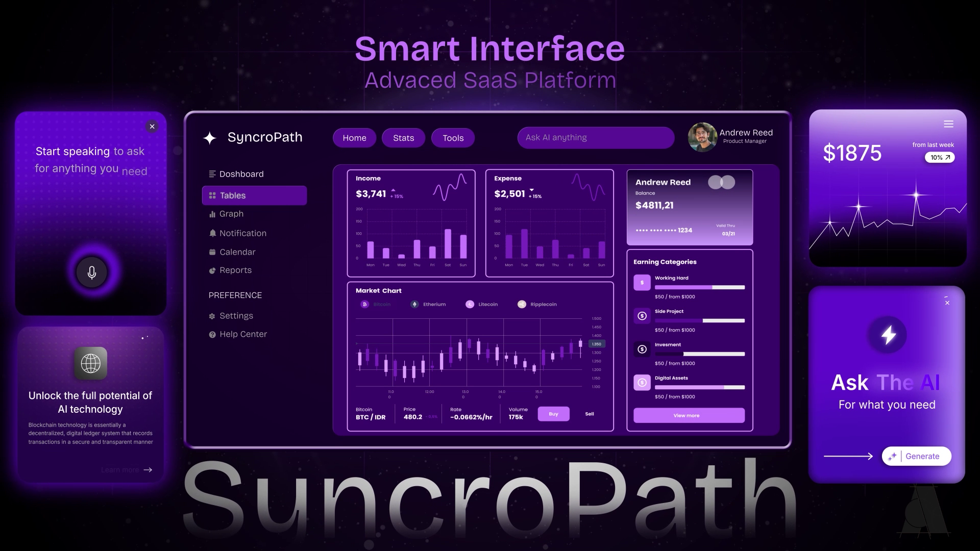
Task: Click the Digital Assets category icon
Action: [642, 382]
